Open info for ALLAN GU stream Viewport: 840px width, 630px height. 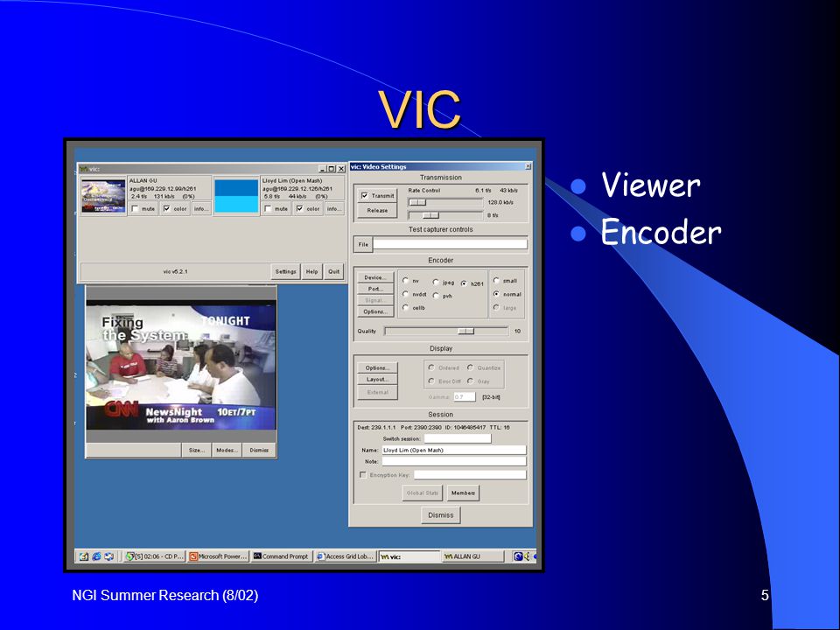click(201, 209)
